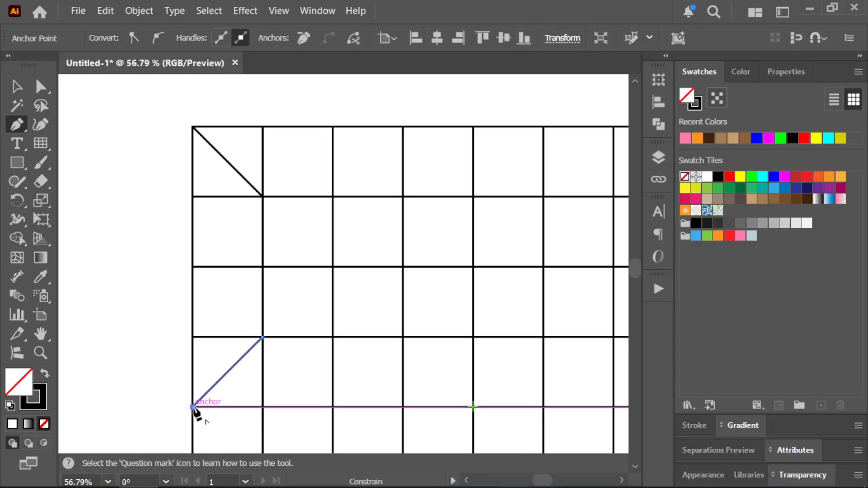Open the Window menu

pyautogui.click(x=317, y=11)
